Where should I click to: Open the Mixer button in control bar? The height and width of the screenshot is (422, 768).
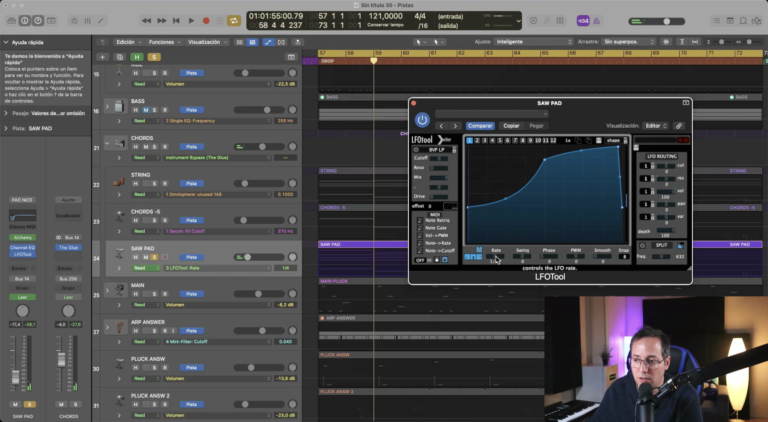[88, 21]
